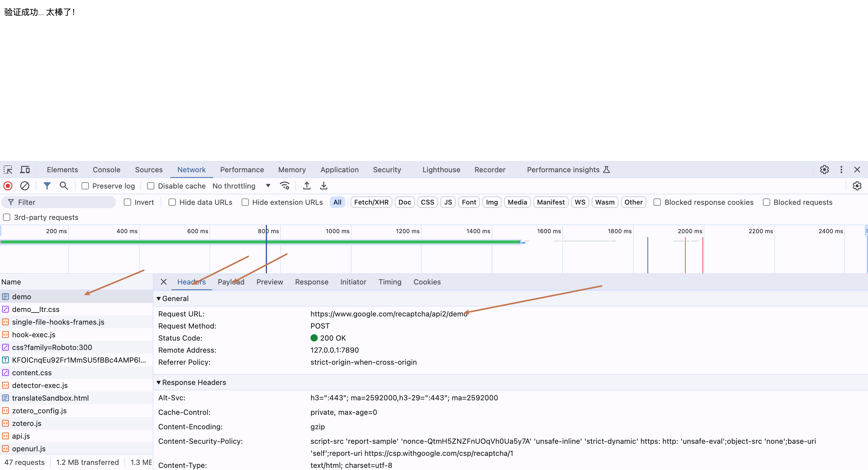Select the api.js request

pyautogui.click(x=21, y=436)
